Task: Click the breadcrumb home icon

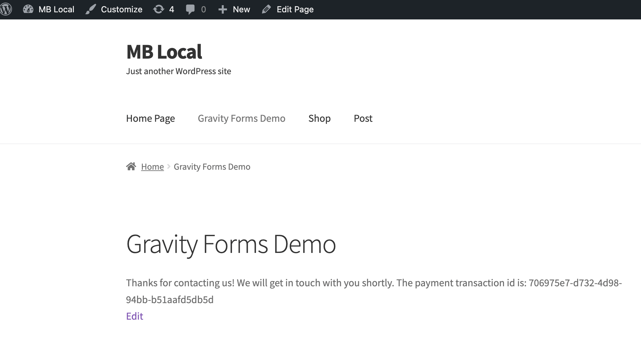Action: (x=131, y=166)
